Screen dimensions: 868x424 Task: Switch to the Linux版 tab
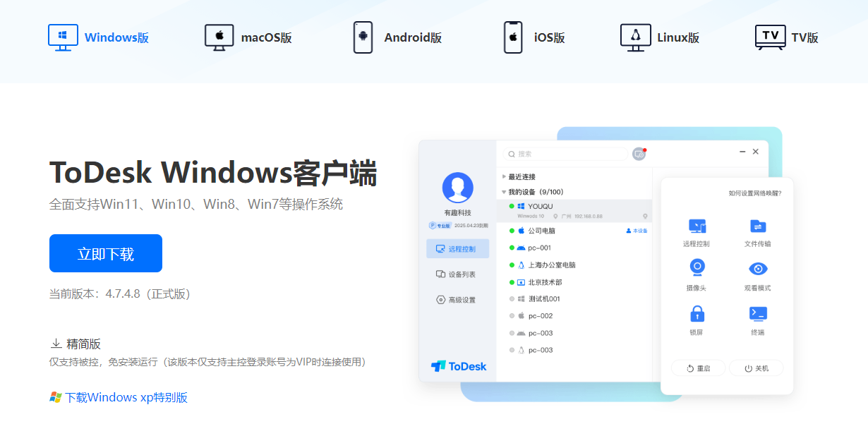pos(660,37)
